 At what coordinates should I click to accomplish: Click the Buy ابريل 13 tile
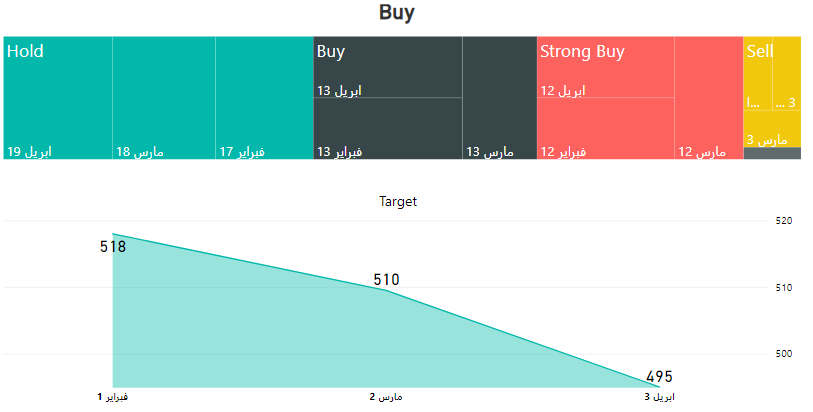coord(388,67)
